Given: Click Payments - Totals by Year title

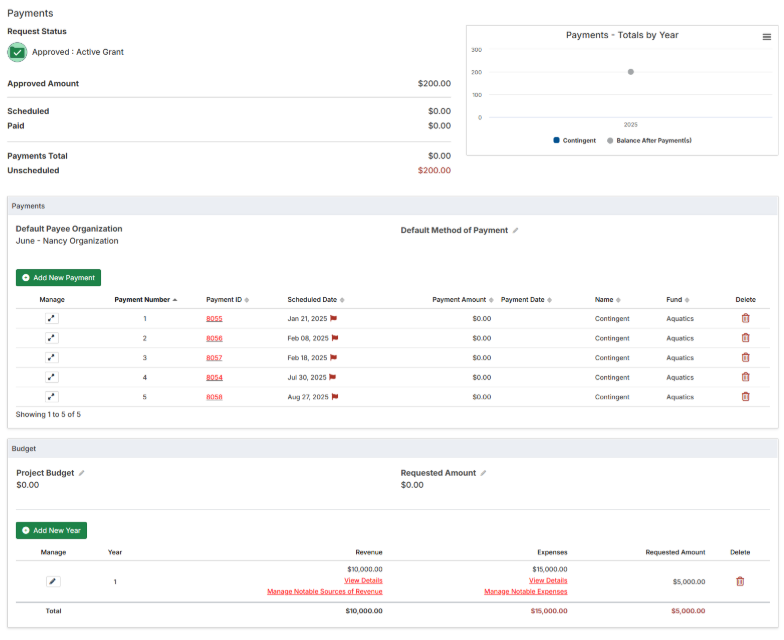Looking at the screenshot, I should click(622, 35).
